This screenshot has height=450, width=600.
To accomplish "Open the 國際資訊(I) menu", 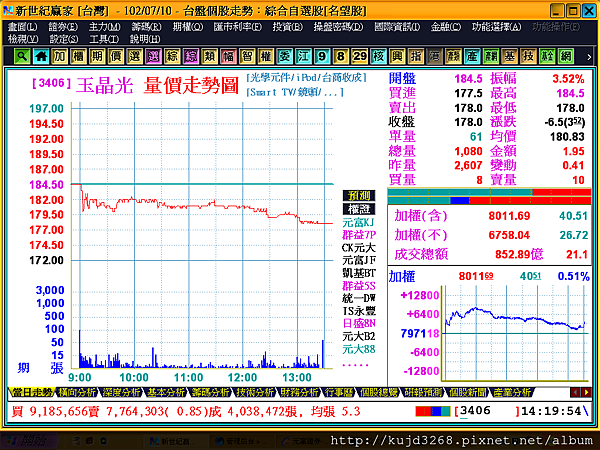I will pos(397,27).
